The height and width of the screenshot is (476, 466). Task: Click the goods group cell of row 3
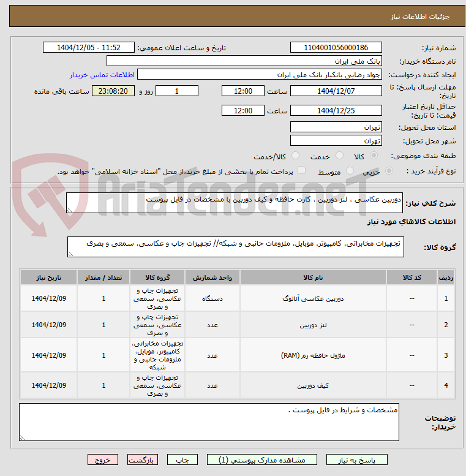click(157, 355)
